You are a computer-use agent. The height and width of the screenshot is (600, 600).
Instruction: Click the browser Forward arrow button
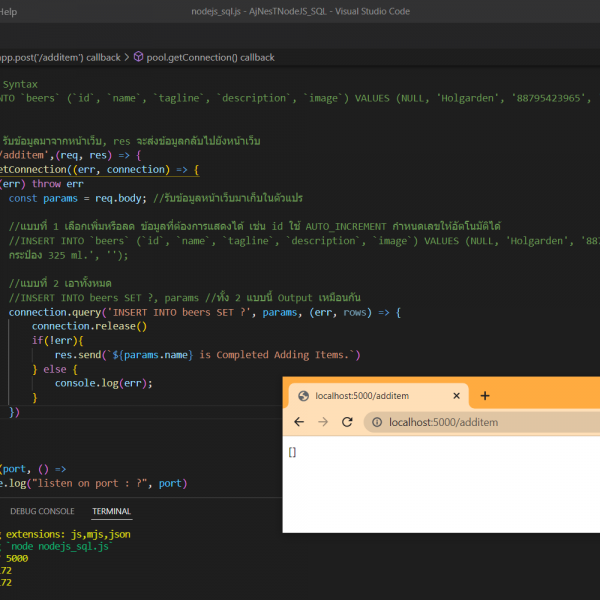(x=323, y=422)
